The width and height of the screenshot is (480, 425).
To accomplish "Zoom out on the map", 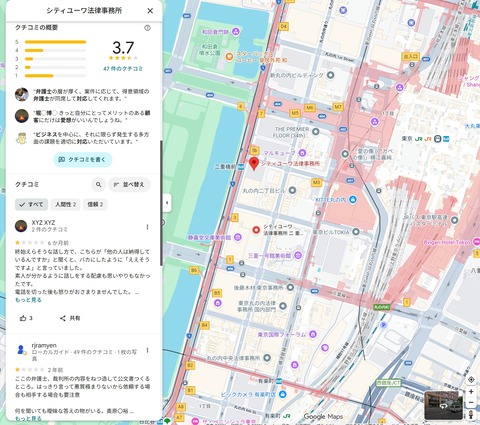I will 471,403.
